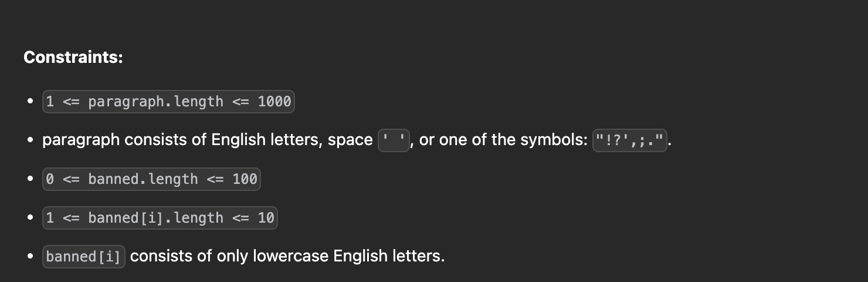Click the text "consists of only lowercase English letters."
This screenshot has width=868, height=282.
pos(287,256)
